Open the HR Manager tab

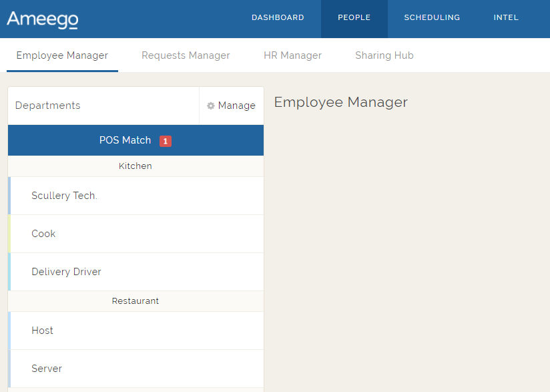292,55
